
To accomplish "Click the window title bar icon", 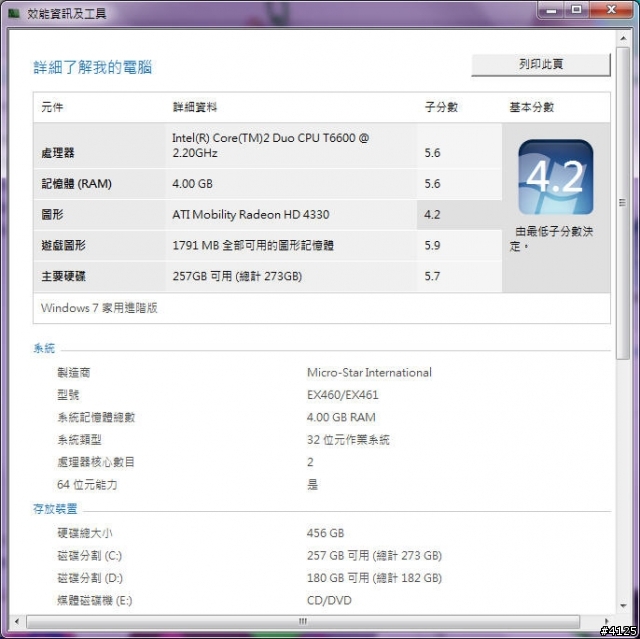I will [14, 14].
